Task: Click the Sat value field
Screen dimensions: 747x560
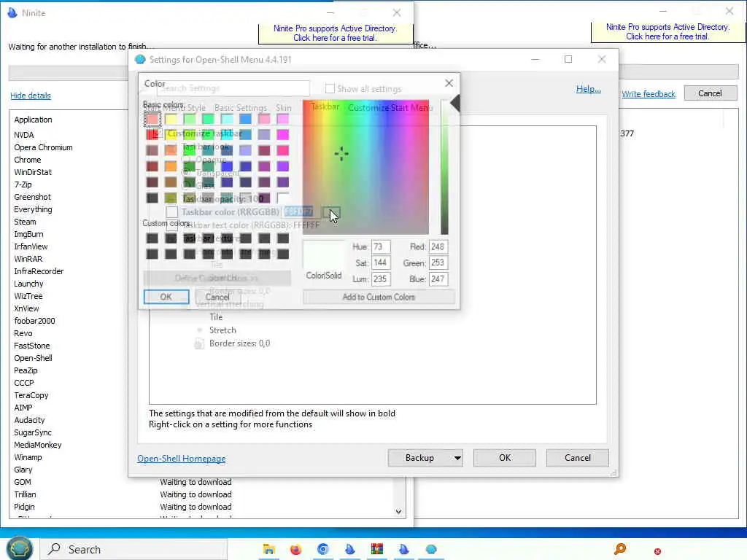Action: [x=381, y=262]
